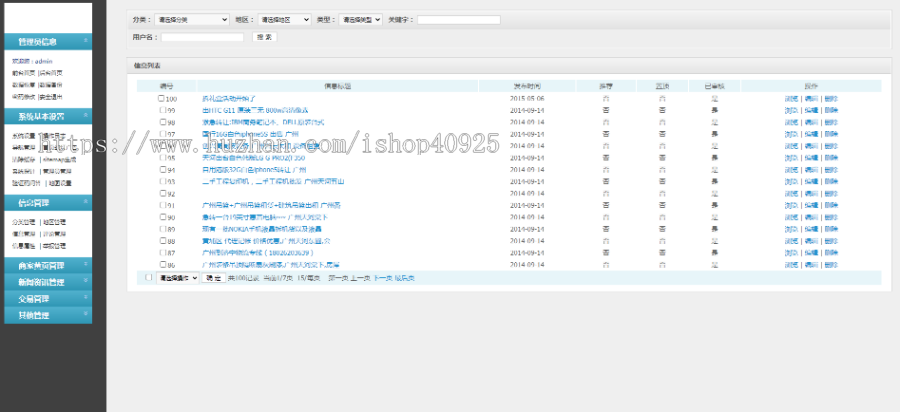Tick the checkbox for row 90
Screen dimensions: 900x412
tap(163, 217)
